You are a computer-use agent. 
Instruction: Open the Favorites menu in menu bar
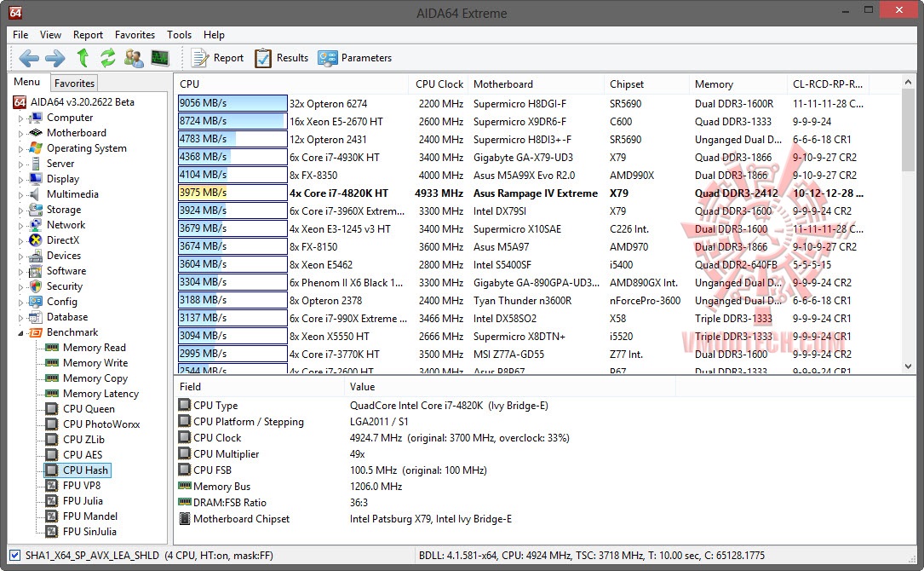(135, 35)
